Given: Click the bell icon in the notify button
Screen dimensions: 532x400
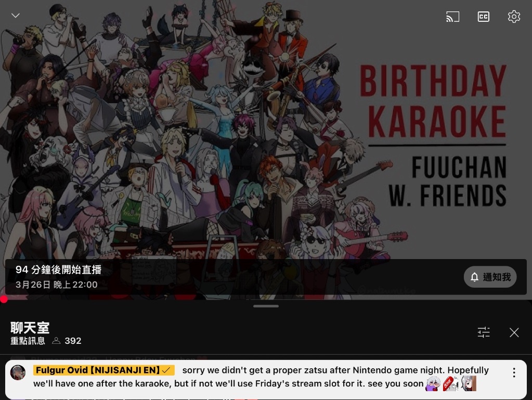Looking at the screenshot, I should 474,277.
